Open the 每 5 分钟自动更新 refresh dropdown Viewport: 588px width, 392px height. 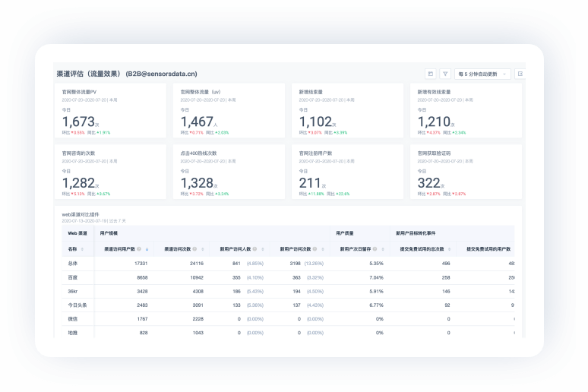pos(482,74)
